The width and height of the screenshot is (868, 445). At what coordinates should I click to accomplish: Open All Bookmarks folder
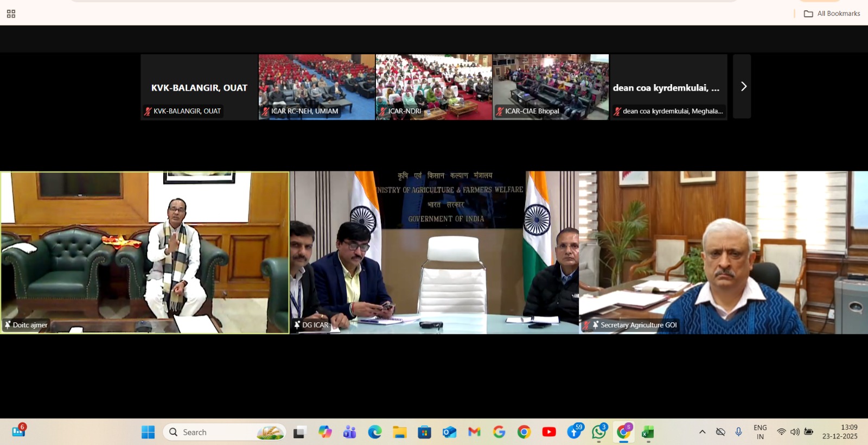pos(832,14)
